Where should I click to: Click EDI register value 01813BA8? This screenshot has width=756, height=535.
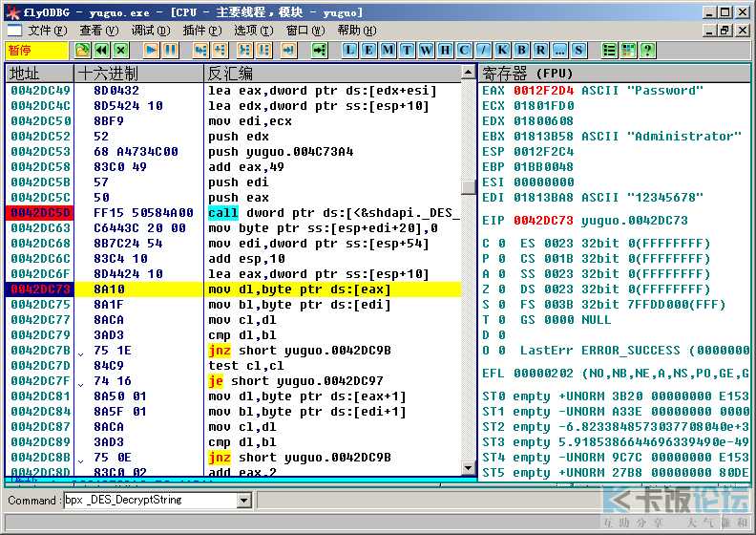click(x=543, y=198)
